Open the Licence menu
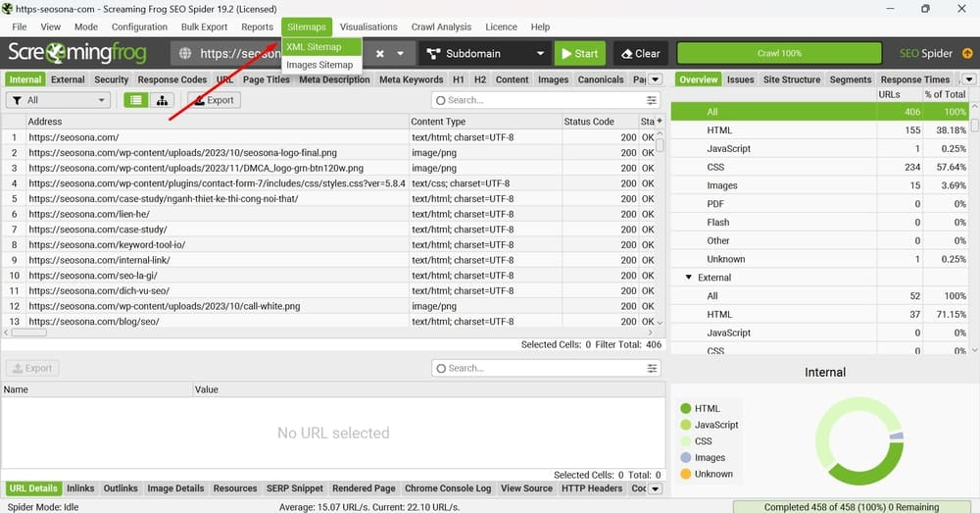Screen dimensions: 980x513 pos(501,26)
